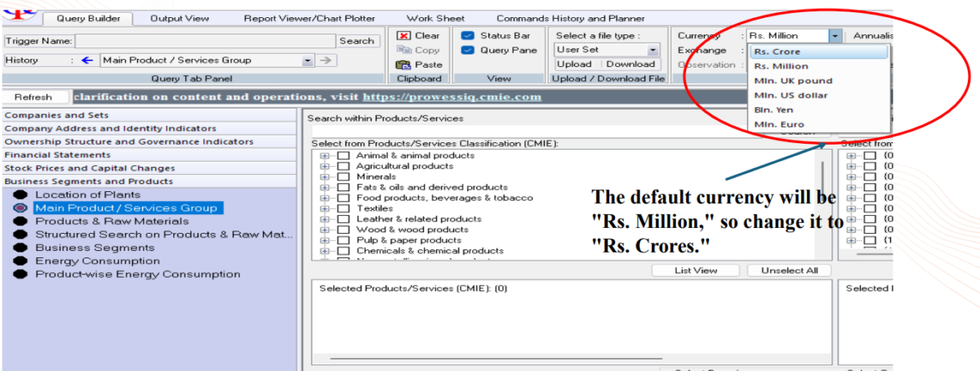Image resolution: width=980 pixels, height=371 pixels.
Task: Open the Commands History and Planner tab
Action: click(x=570, y=18)
